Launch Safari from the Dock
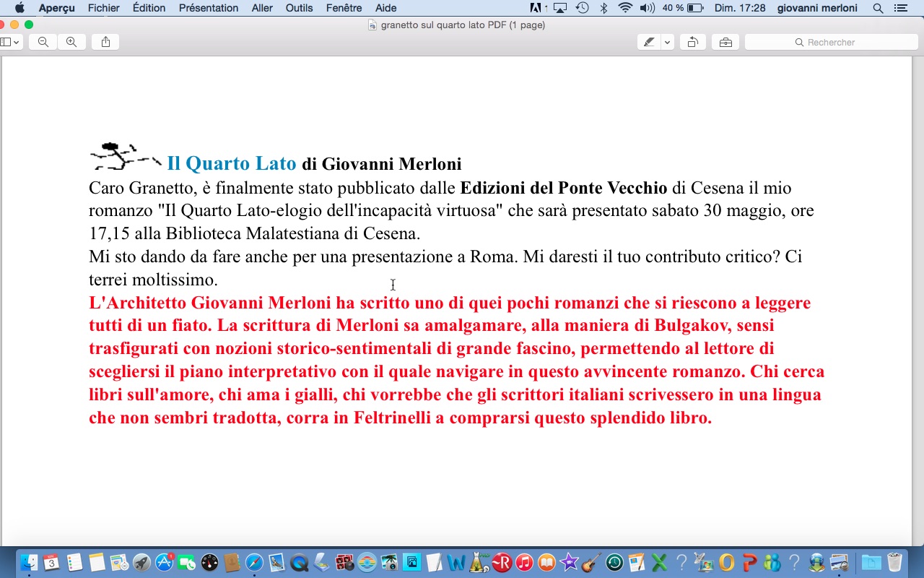The image size is (924, 578). pyautogui.click(x=254, y=562)
